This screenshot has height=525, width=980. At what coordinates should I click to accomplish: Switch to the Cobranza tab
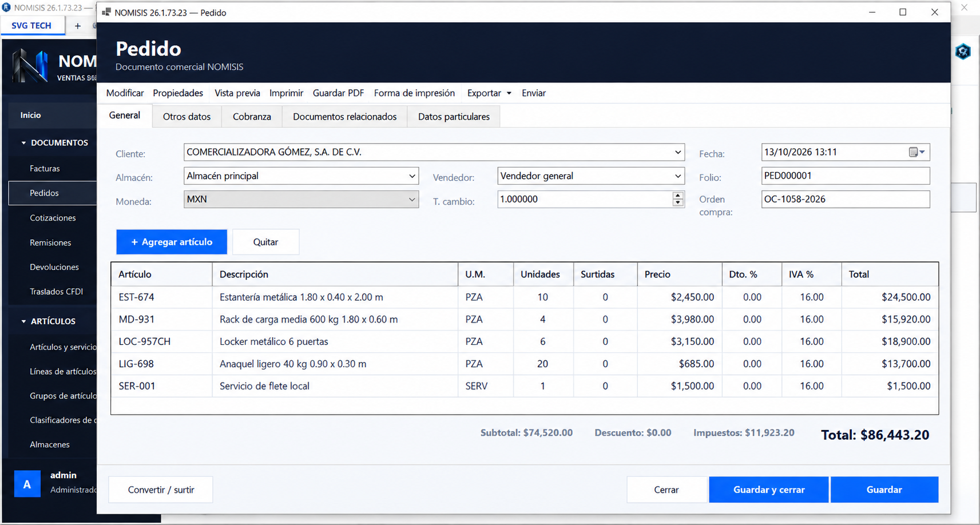[x=252, y=117]
